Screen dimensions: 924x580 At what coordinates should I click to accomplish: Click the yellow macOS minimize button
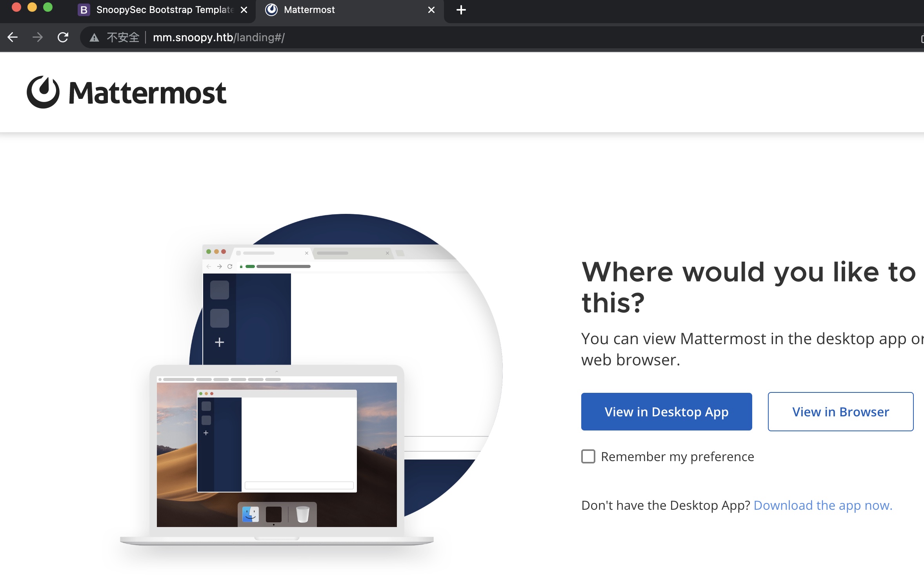point(32,7)
